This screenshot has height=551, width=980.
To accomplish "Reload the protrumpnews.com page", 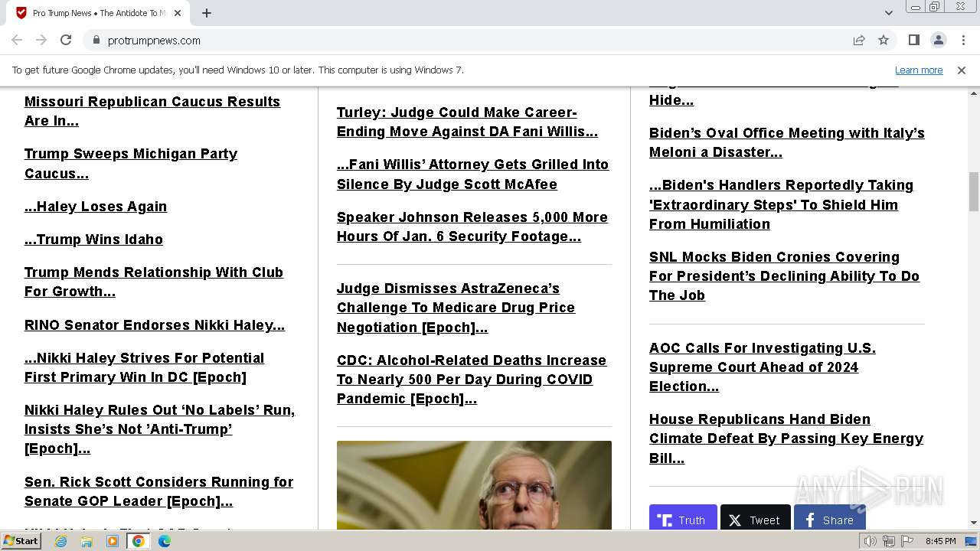I will pyautogui.click(x=66, y=40).
